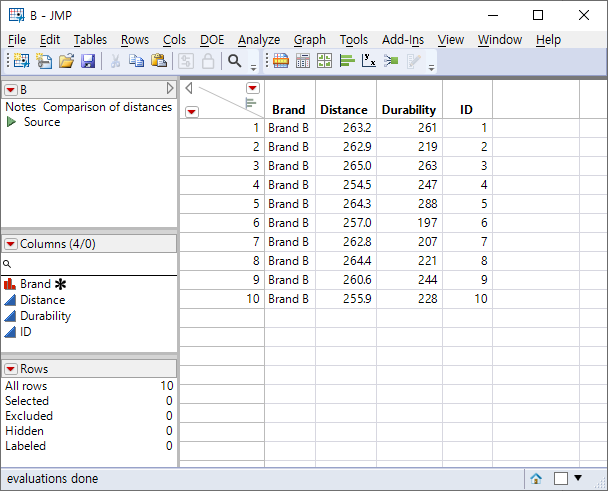Click the asterisk next to Brand column
The height and width of the screenshot is (491, 608).
[x=60, y=284]
